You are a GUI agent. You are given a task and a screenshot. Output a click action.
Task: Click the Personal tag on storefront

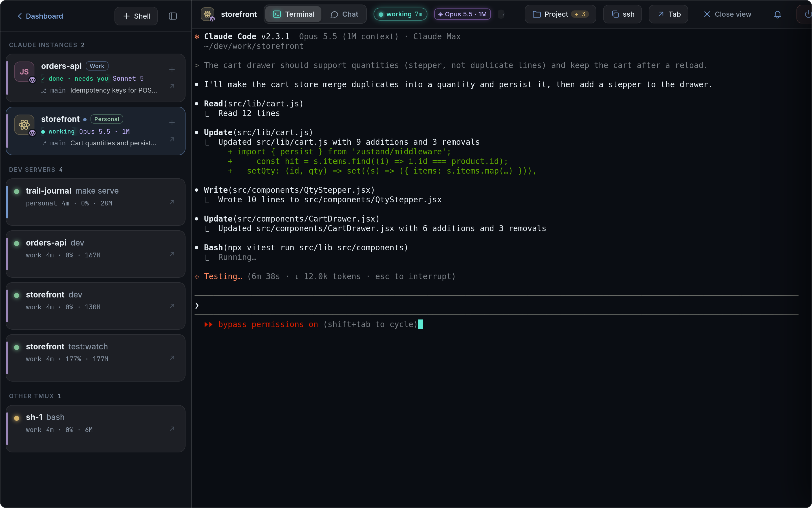pos(107,119)
